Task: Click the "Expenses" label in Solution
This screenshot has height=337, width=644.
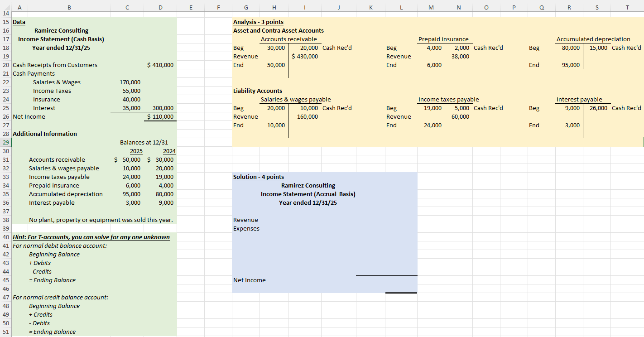Action: coord(246,228)
